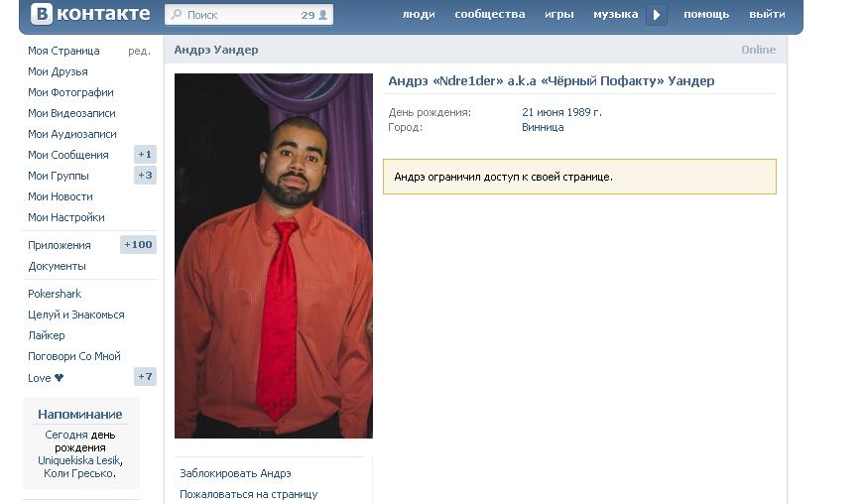This screenshot has width=864, height=504.
Task: Open the +100 applications counter badge
Action: 138,245
